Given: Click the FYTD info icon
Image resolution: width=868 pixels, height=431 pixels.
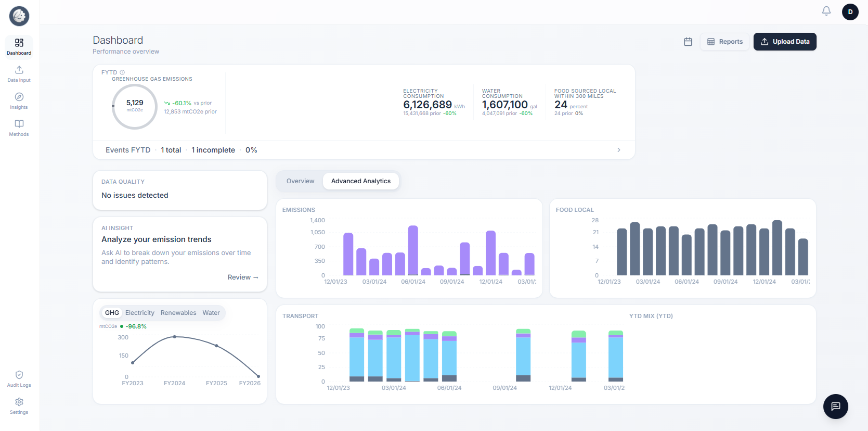Looking at the screenshot, I should point(122,72).
